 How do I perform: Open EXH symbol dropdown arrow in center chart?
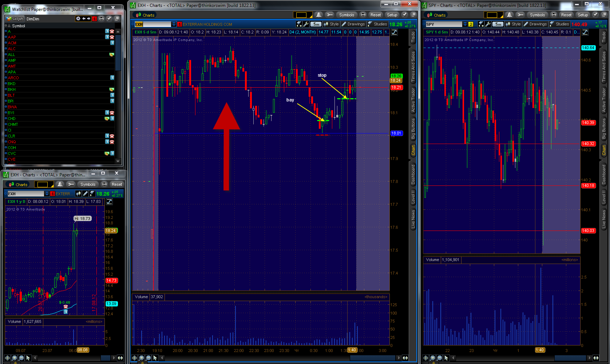tap(174, 24)
